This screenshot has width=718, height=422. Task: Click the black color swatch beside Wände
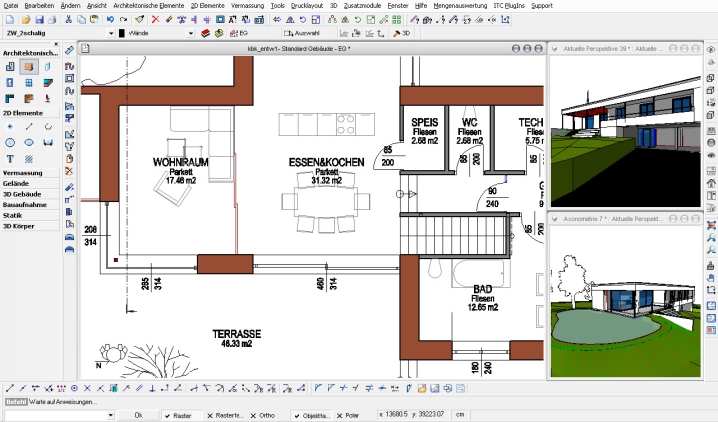tap(122, 32)
